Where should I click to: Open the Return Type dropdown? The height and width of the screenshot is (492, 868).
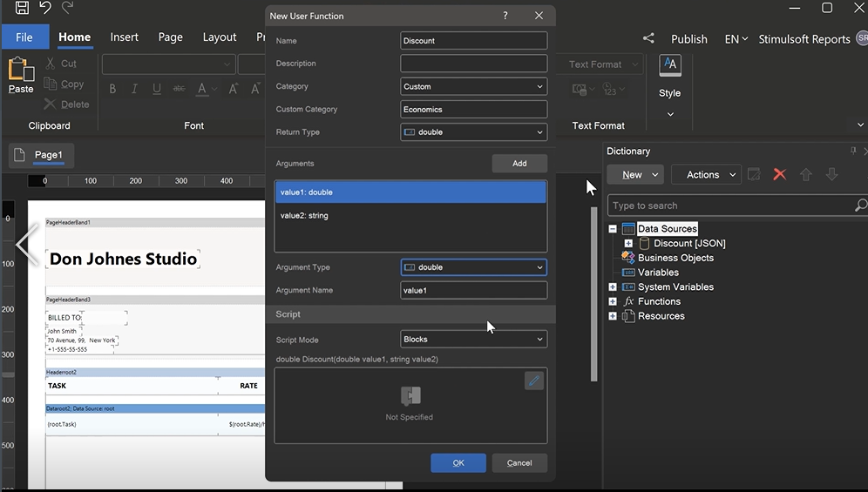[473, 132]
